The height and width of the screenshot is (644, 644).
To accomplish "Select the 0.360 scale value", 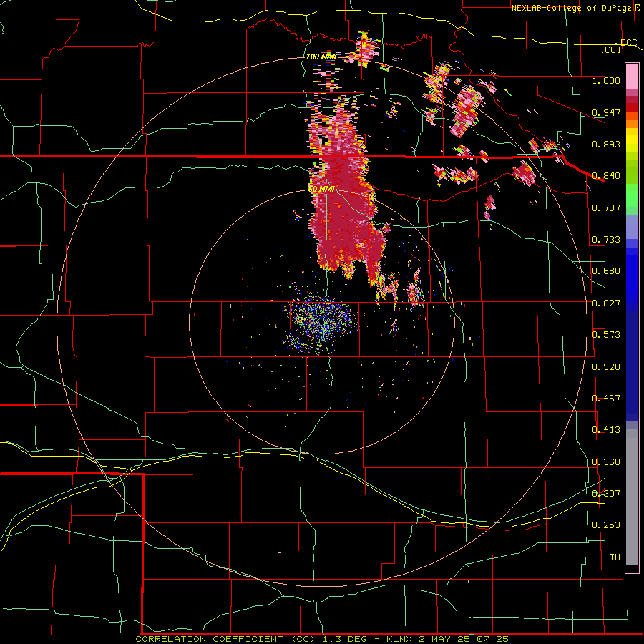I will coord(606,462).
